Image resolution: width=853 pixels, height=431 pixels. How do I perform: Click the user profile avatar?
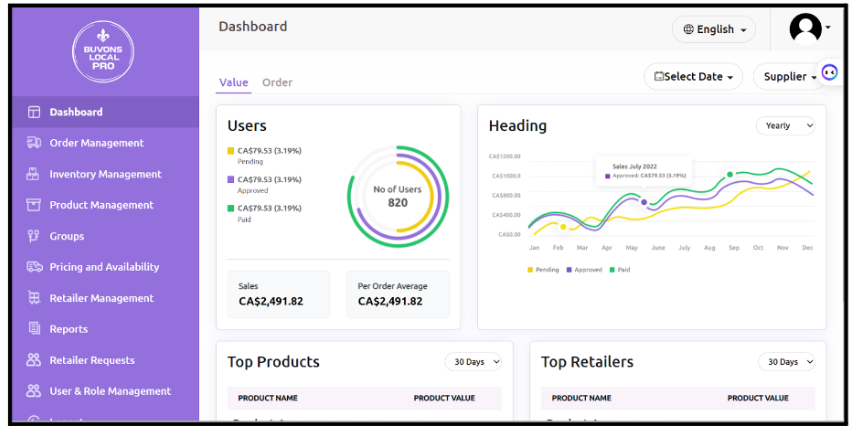pos(806,28)
